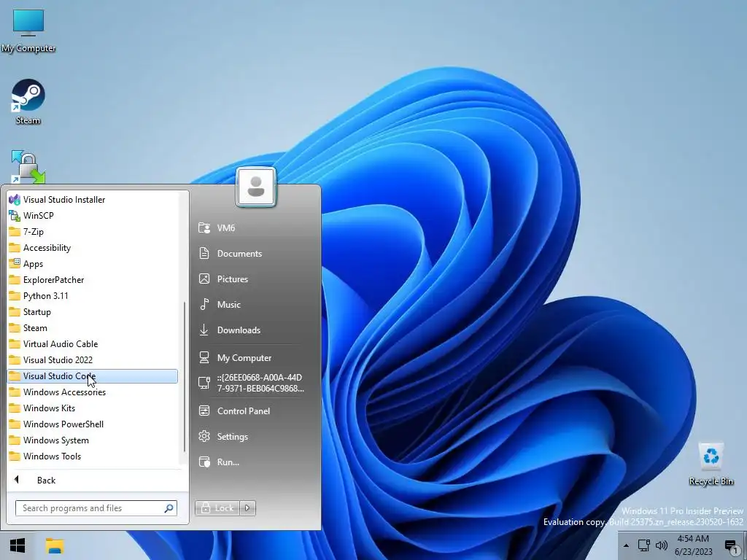
Task: Open Pictures from start menu
Action: (255, 279)
